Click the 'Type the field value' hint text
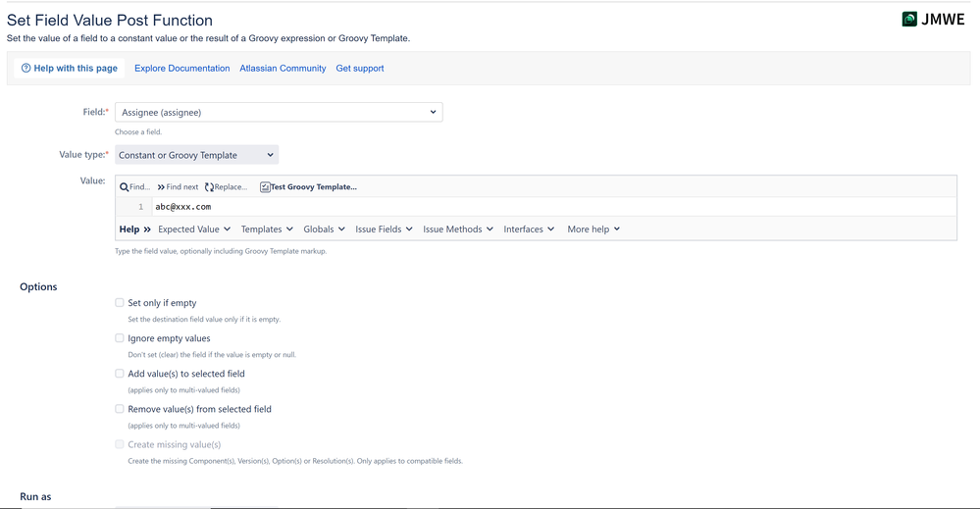 tap(221, 251)
